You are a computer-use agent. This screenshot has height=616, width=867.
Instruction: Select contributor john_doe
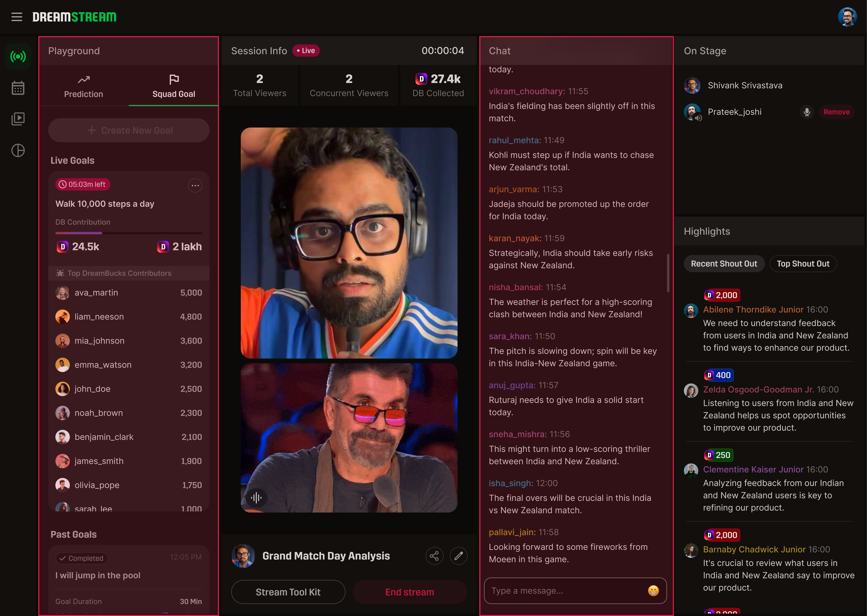129,389
